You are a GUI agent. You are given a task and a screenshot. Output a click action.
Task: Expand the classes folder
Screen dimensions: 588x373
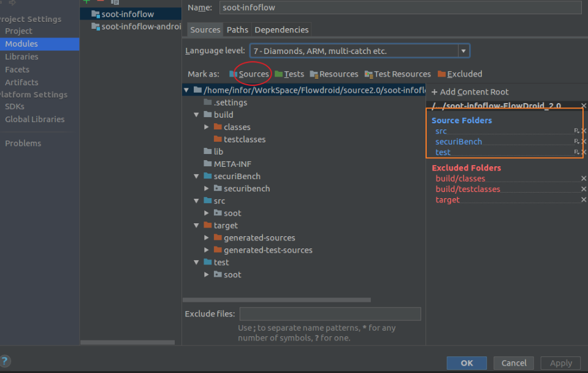coord(207,127)
